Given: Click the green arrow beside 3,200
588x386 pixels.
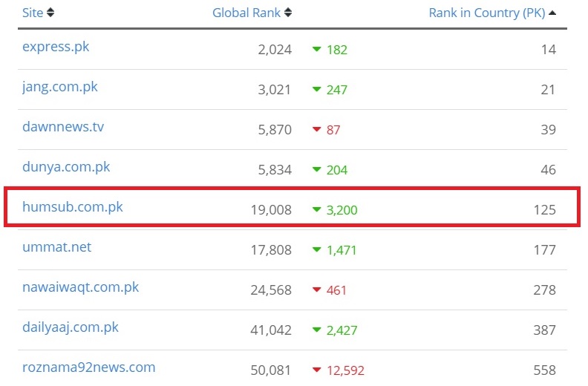Looking at the screenshot, I should pyautogui.click(x=317, y=209).
